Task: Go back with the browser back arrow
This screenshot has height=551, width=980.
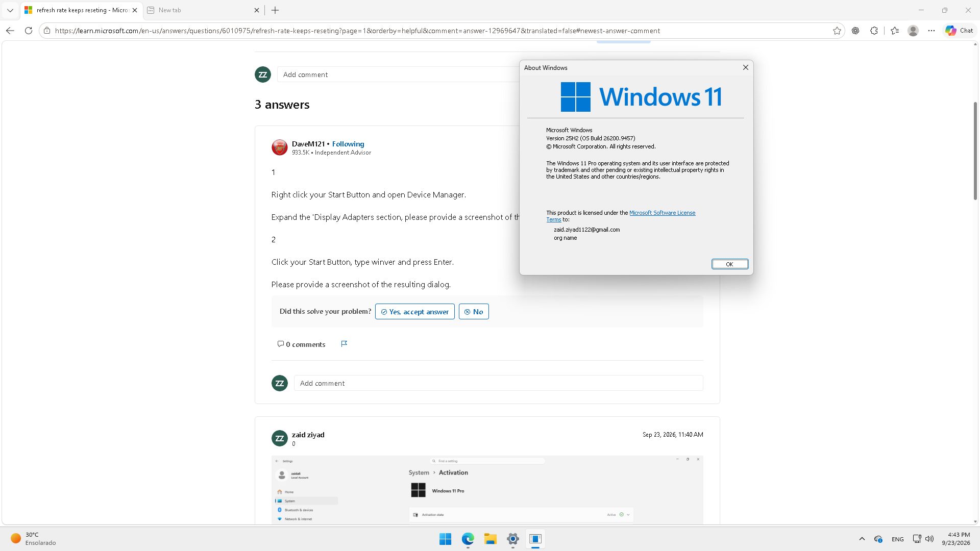Action: pyautogui.click(x=10, y=31)
